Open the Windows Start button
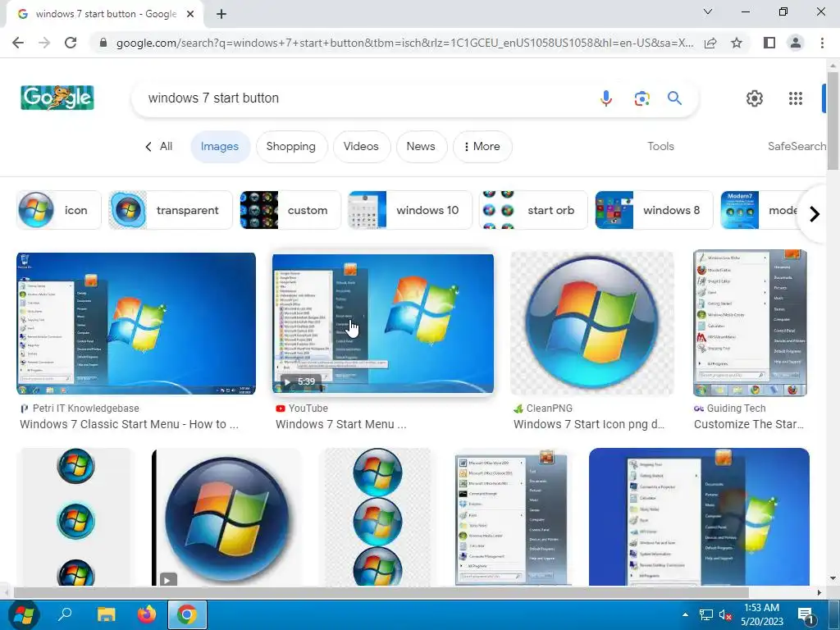This screenshot has width=840, height=630. 24,615
